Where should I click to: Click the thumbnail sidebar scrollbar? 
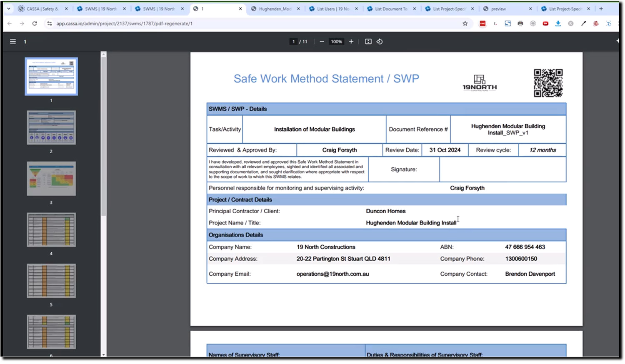pos(103,136)
